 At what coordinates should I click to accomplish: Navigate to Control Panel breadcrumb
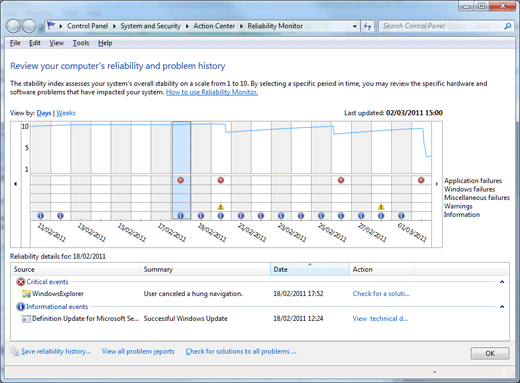point(87,26)
